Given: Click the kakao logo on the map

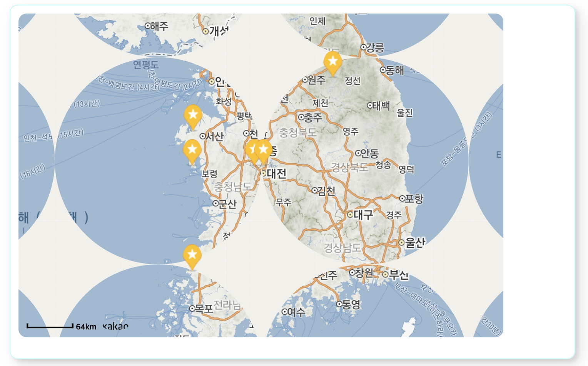Looking at the screenshot, I should [x=115, y=326].
